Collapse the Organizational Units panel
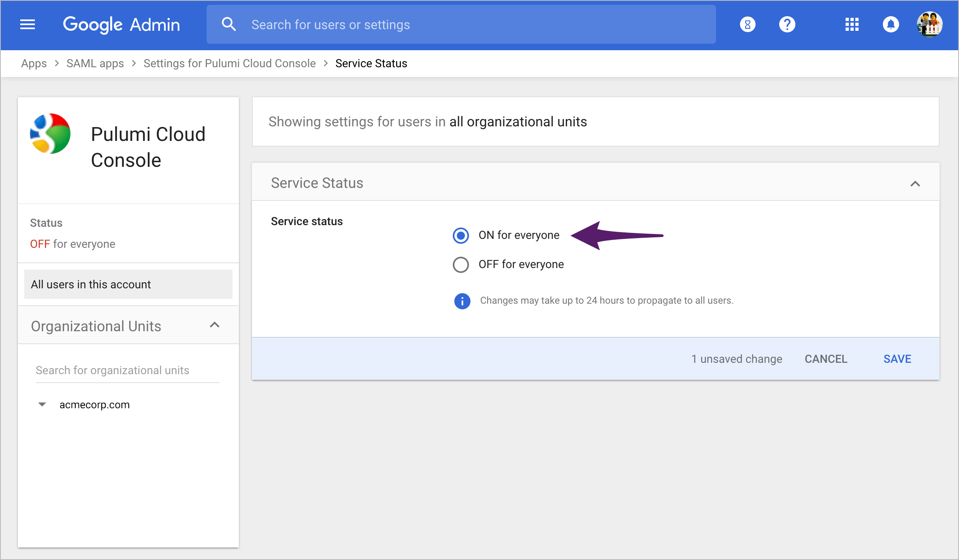This screenshot has height=560, width=959. point(215,325)
